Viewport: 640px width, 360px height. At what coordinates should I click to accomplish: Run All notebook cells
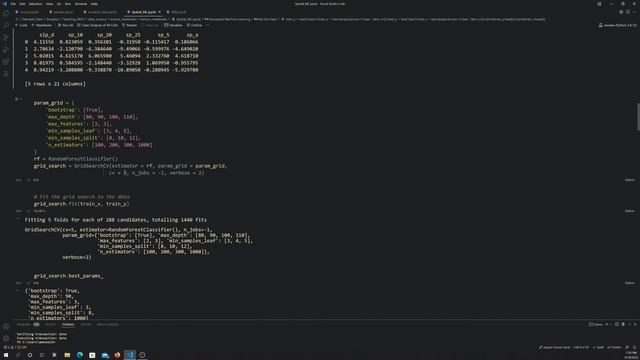coord(65,25)
